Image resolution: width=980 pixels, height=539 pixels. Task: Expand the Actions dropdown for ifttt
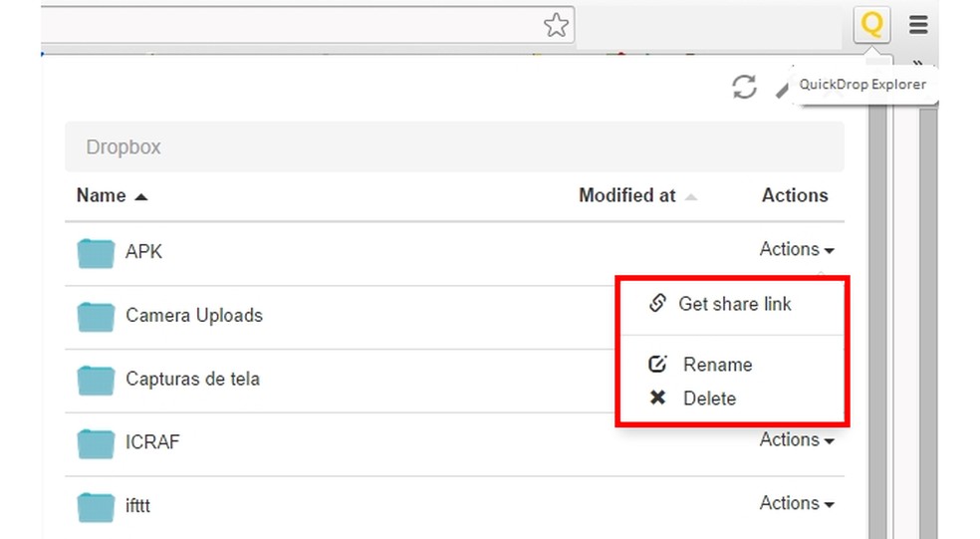coord(796,504)
